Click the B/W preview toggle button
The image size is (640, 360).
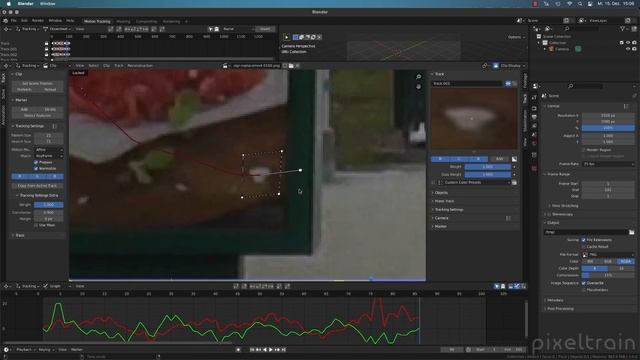[499, 159]
